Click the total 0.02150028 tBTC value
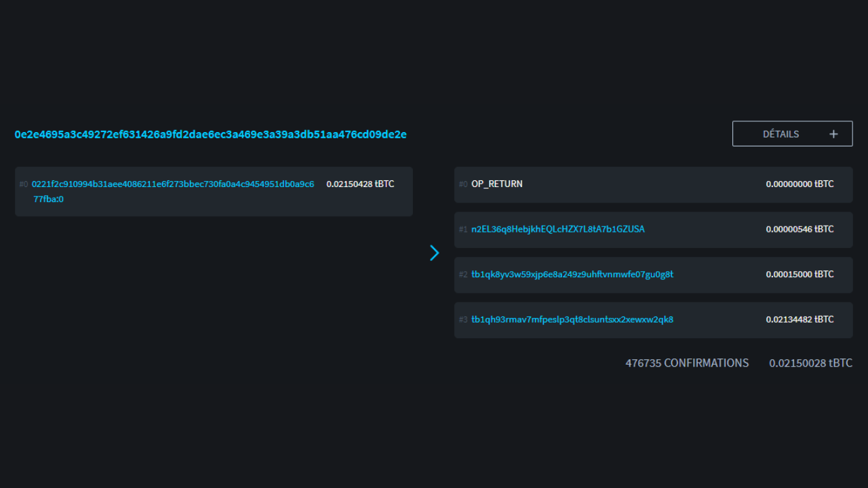The image size is (868, 488). coord(810,363)
